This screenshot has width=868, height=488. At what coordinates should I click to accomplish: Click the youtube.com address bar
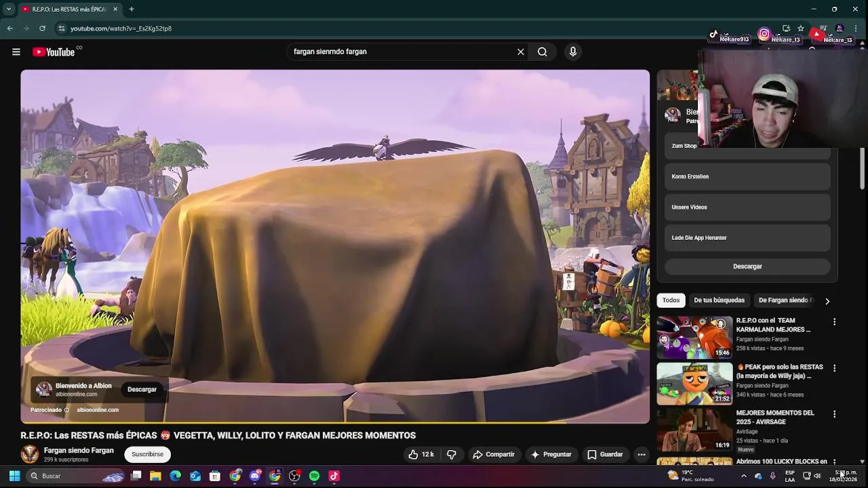click(x=407, y=28)
